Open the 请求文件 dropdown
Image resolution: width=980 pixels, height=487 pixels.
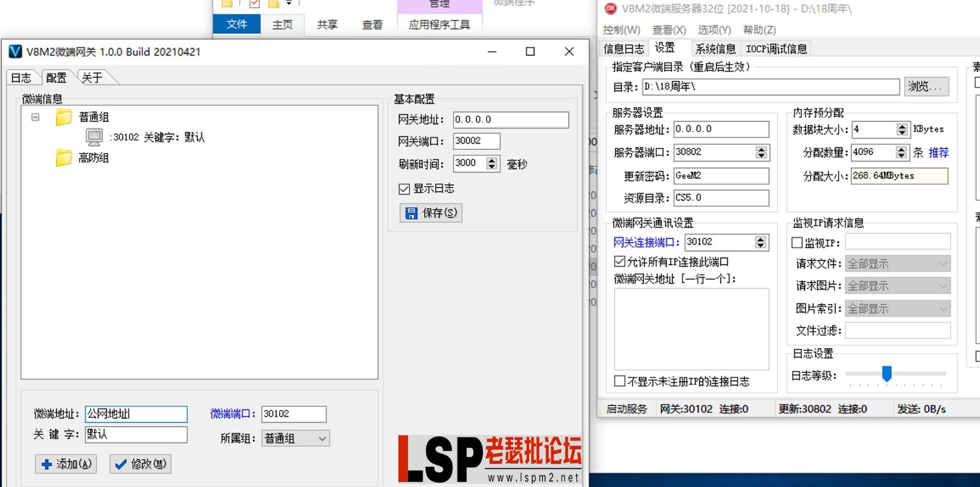coord(898,264)
